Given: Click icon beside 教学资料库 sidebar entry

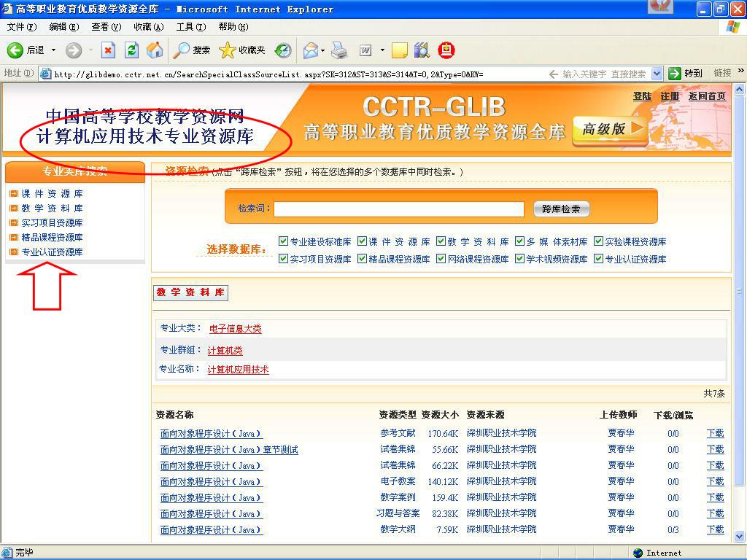Looking at the screenshot, I should (x=14, y=208).
